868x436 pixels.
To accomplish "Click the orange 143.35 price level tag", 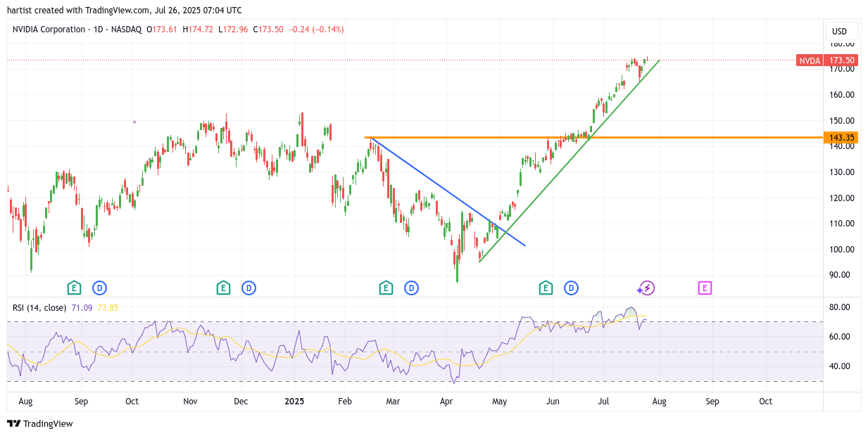I will pos(842,138).
